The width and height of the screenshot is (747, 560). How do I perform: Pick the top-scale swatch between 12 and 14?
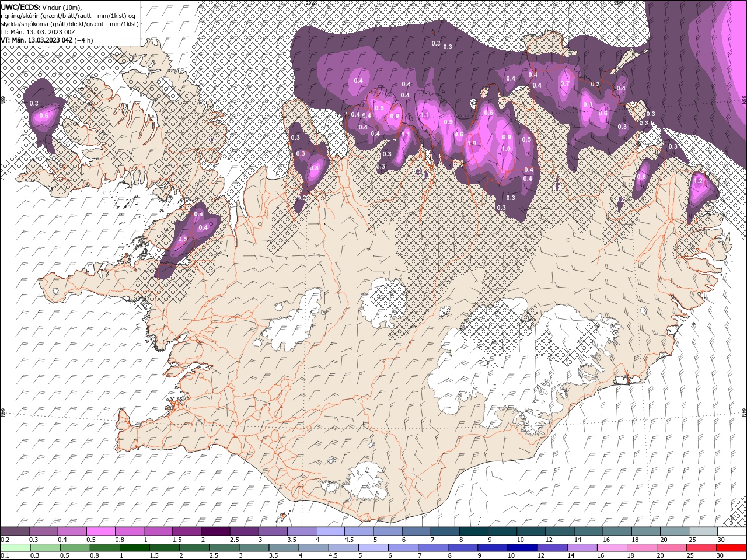(560, 531)
